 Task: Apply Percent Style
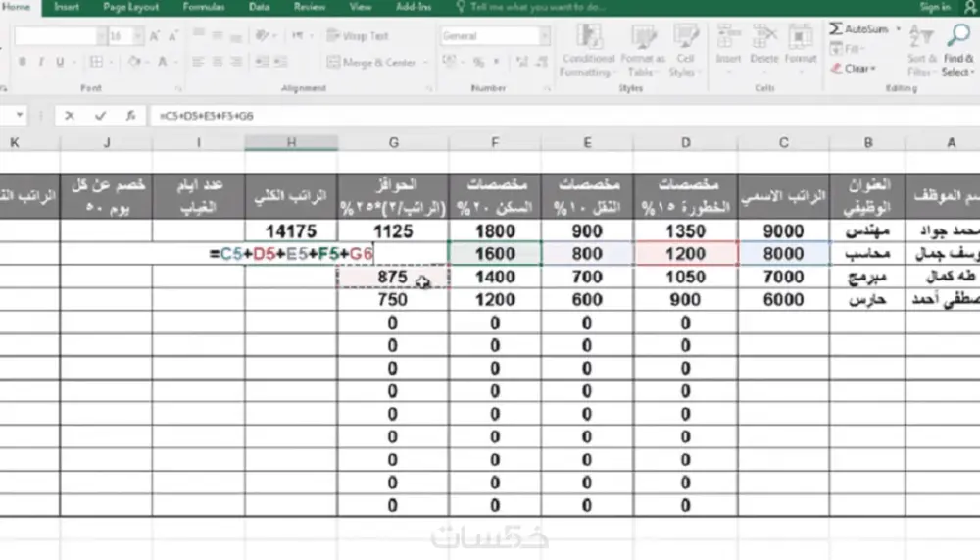pyautogui.click(x=479, y=62)
